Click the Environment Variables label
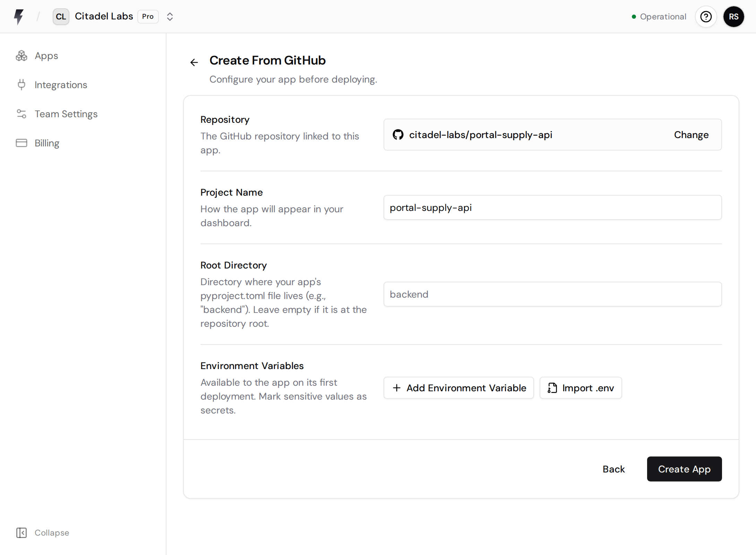The image size is (756, 555). tap(252, 366)
